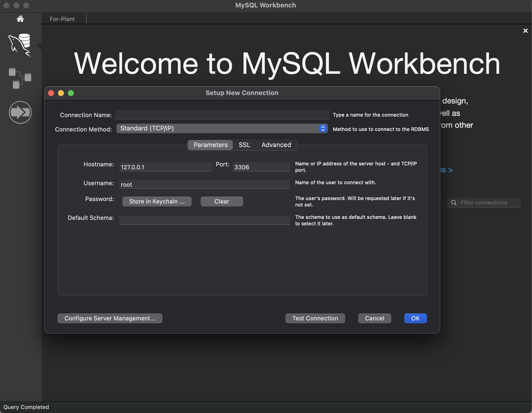Click the Connection Name input field
532x413 pixels.
[222, 115]
